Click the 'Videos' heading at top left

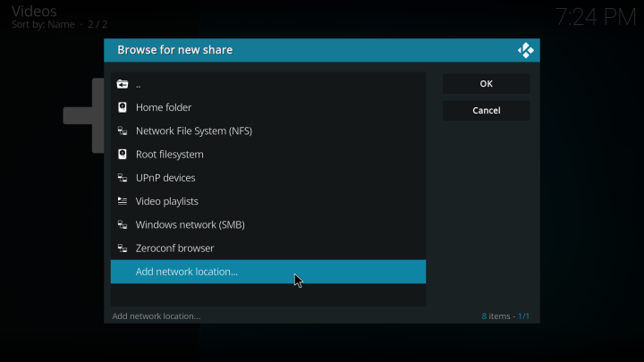tap(35, 11)
